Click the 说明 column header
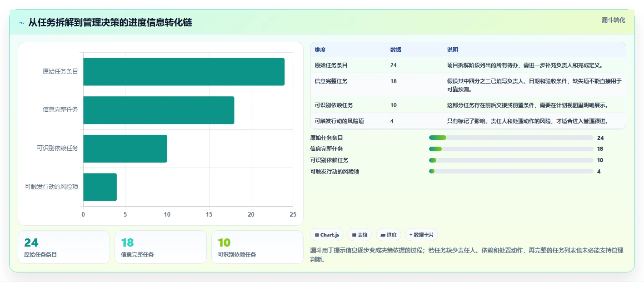The width and height of the screenshot is (644, 282). pos(453,50)
